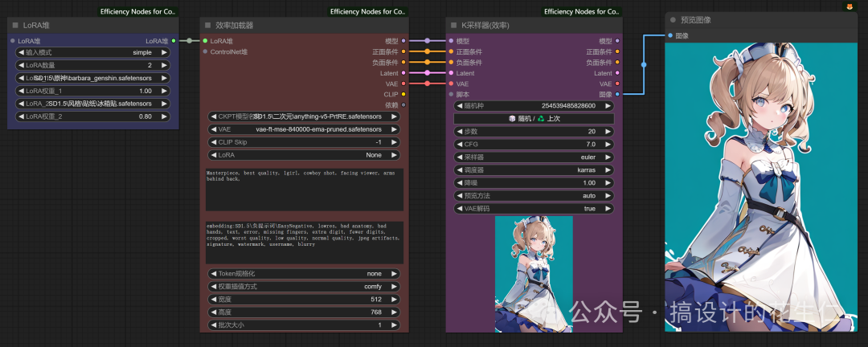Image resolution: width=868 pixels, height=347 pixels.
Task: Decrease 高度 with its left arrow
Action: pos(214,312)
